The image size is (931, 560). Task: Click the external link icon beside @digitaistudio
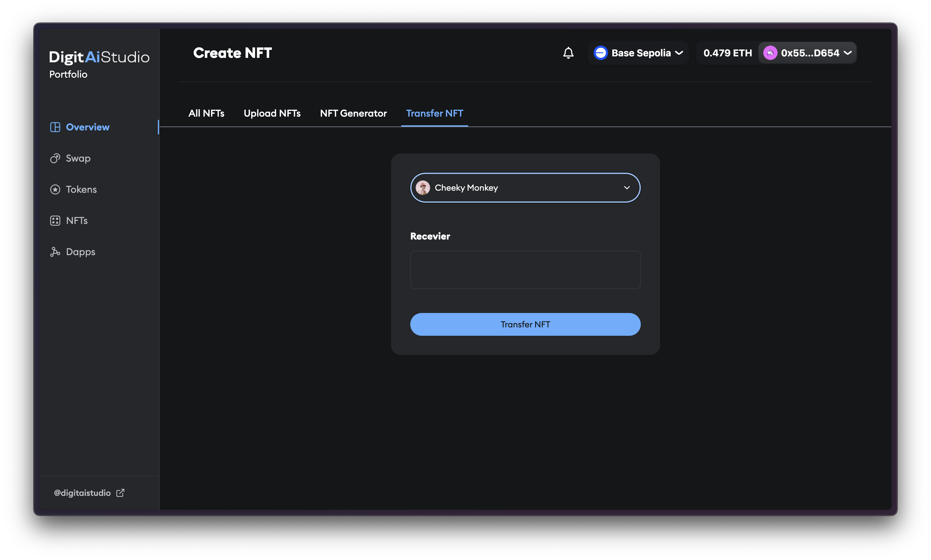pyautogui.click(x=120, y=493)
